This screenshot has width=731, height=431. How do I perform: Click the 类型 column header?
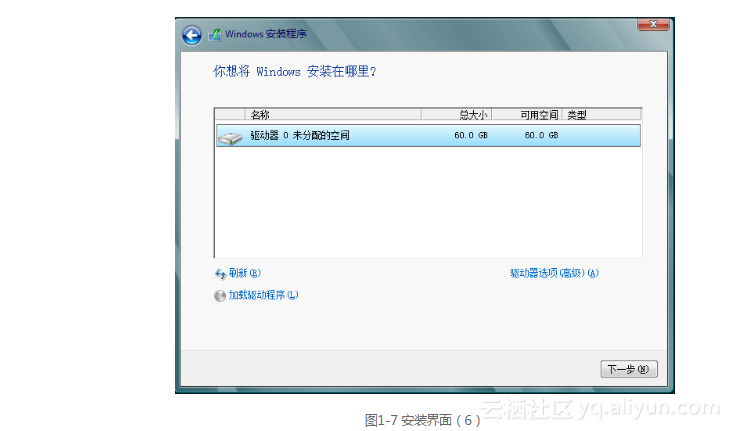click(x=601, y=115)
